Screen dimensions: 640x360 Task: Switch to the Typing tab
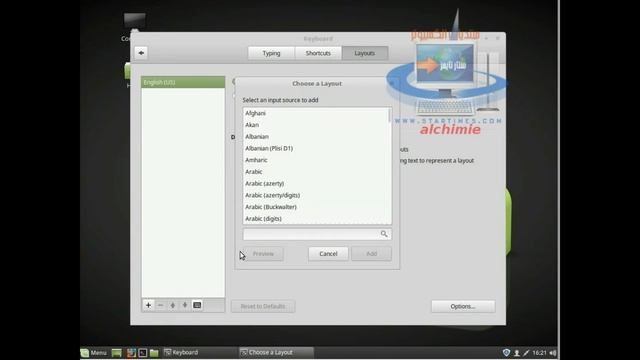pos(271,53)
